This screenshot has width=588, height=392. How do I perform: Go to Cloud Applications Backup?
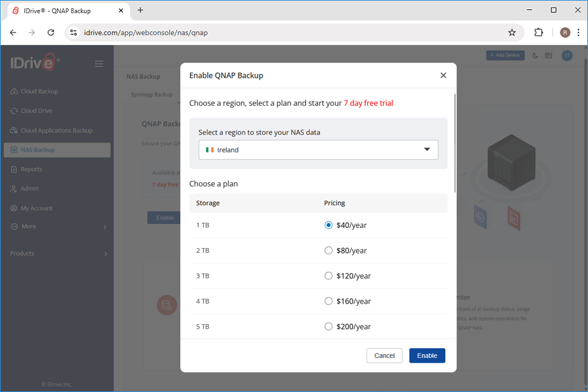tap(56, 131)
